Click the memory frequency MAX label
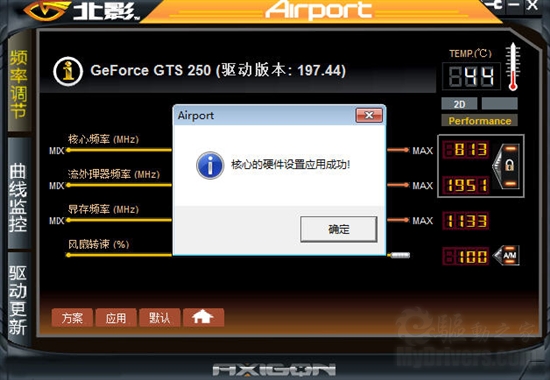This screenshot has width=550, height=380. tap(422, 221)
